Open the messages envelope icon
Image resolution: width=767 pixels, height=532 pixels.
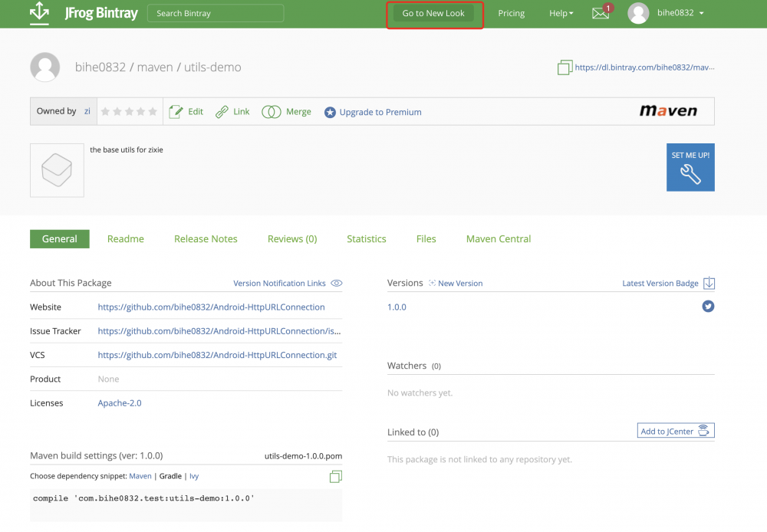[601, 13]
